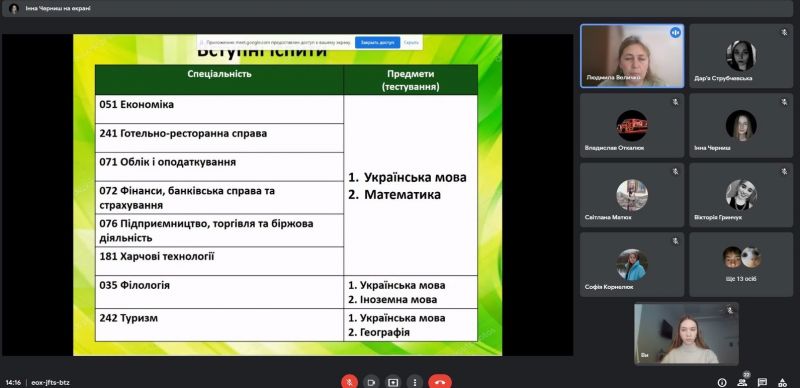Select Людмила's active speaker video tile
This screenshot has width=800, height=388.
click(x=632, y=56)
